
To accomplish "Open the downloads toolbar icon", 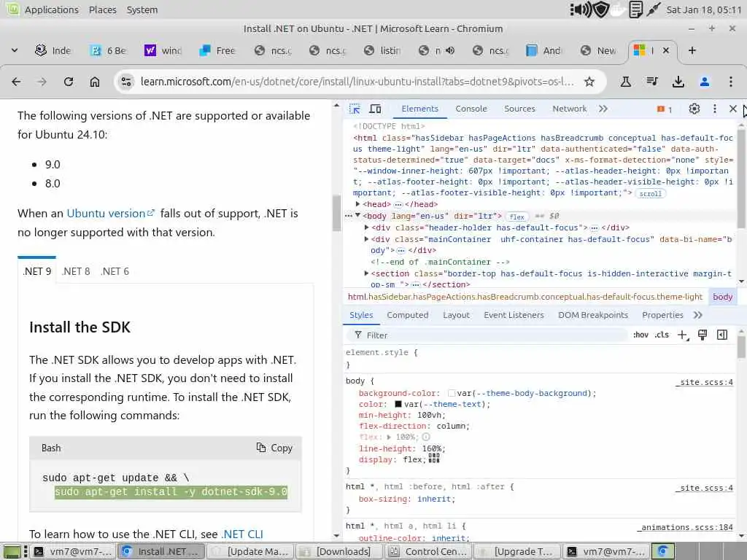I will pos(678,82).
